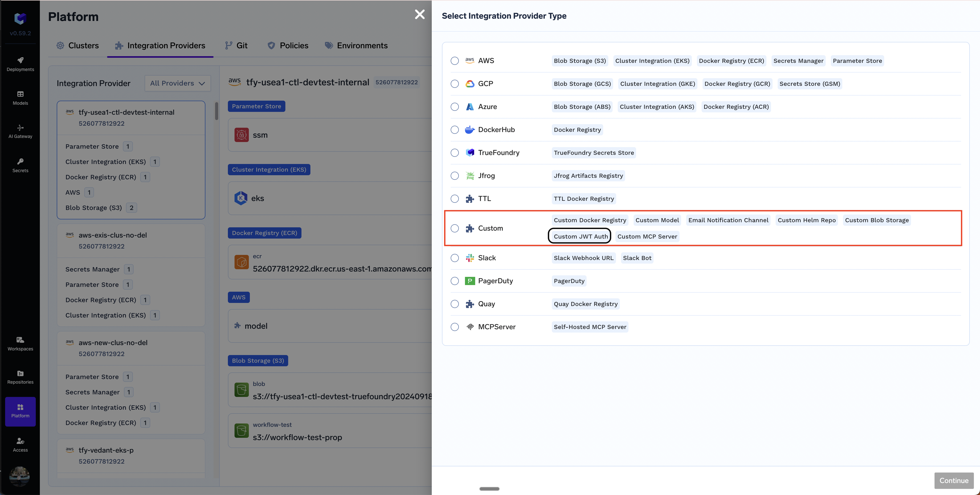Screen dimensions: 980x495
Task: Open Repositories in the sidebar
Action: 20,378
